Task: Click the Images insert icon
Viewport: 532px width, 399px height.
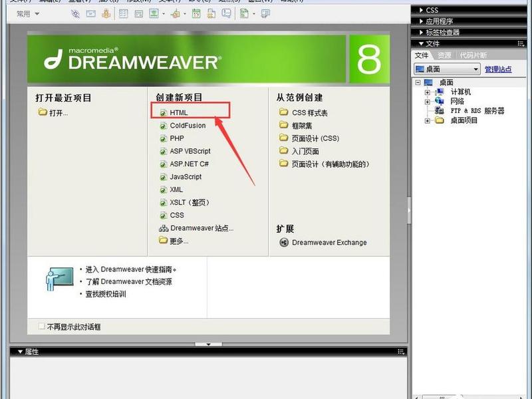Action: (154, 14)
